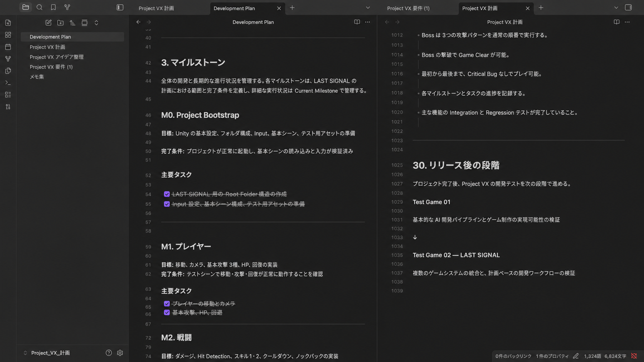Open the file explorer folder icon
The image size is (644, 362).
25,7
